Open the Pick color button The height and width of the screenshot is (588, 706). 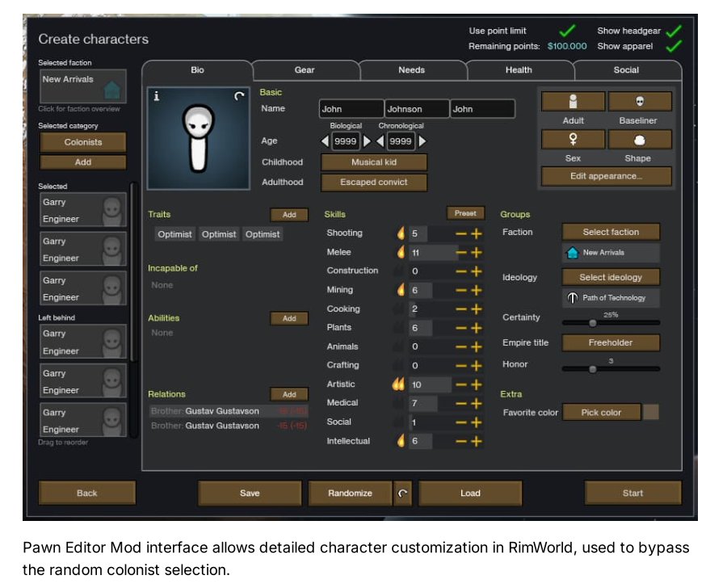(x=601, y=413)
